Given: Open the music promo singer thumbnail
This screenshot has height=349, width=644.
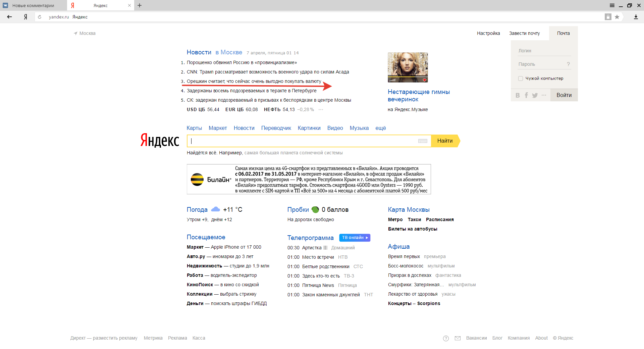Looking at the screenshot, I should (x=408, y=67).
